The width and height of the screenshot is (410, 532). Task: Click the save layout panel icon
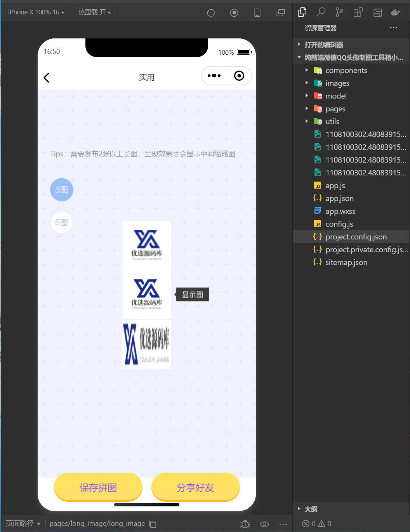click(x=377, y=12)
